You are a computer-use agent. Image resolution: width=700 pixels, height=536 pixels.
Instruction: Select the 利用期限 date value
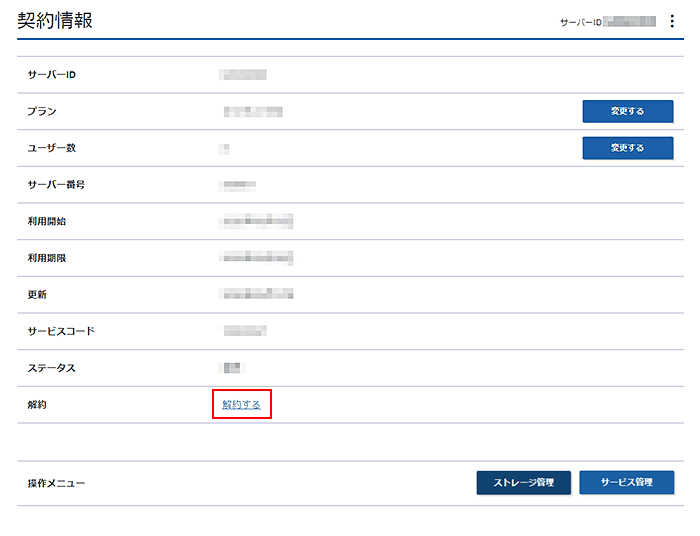click(x=258, y=258)
